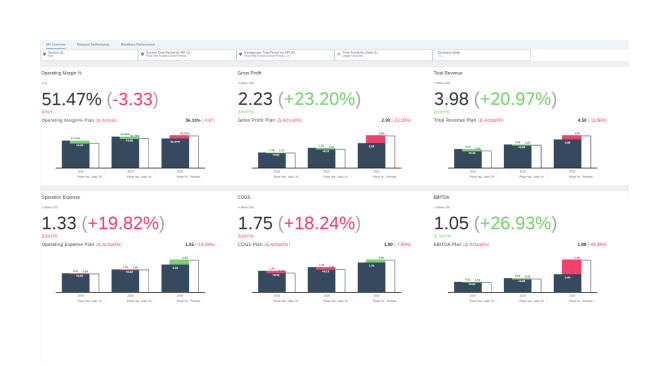Click middle dark bar in Gross Profit chart
This screenshot has height=366, width=669.
(x=321, y=159)
